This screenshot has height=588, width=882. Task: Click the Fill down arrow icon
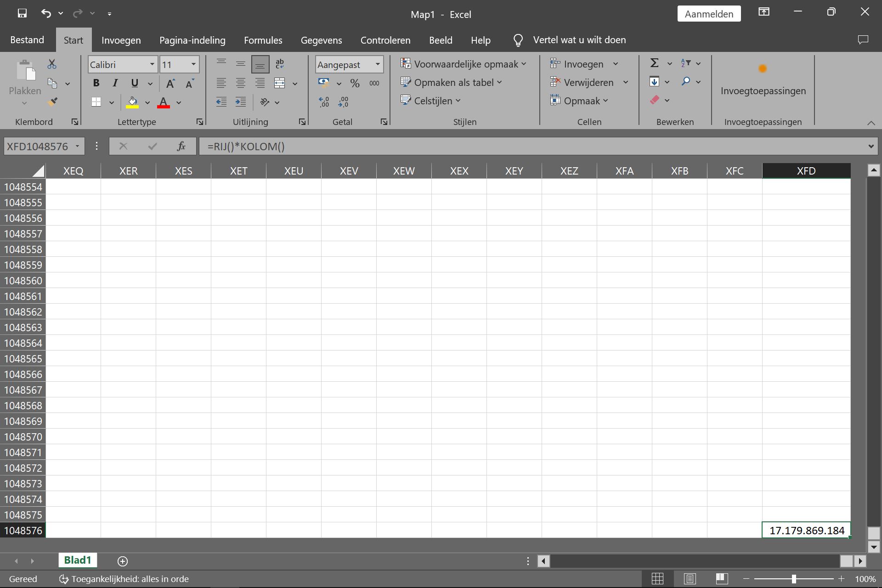pos(655,82)
